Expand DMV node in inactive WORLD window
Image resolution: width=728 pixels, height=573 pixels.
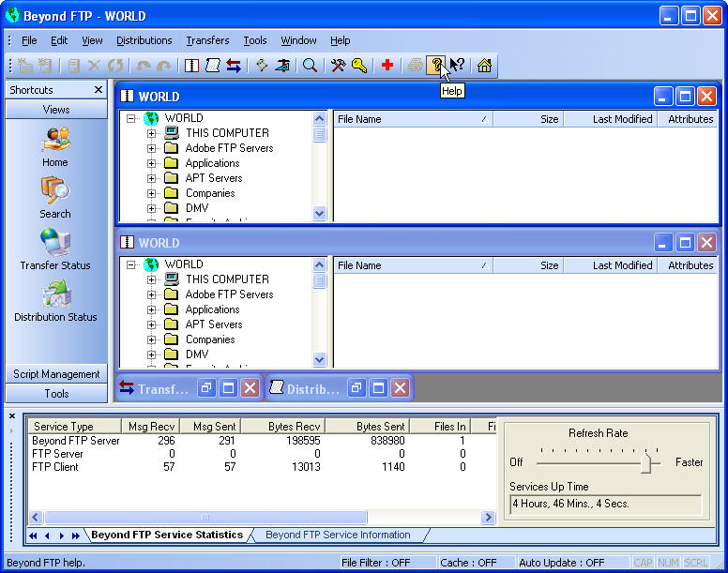(x=151, y=354)
